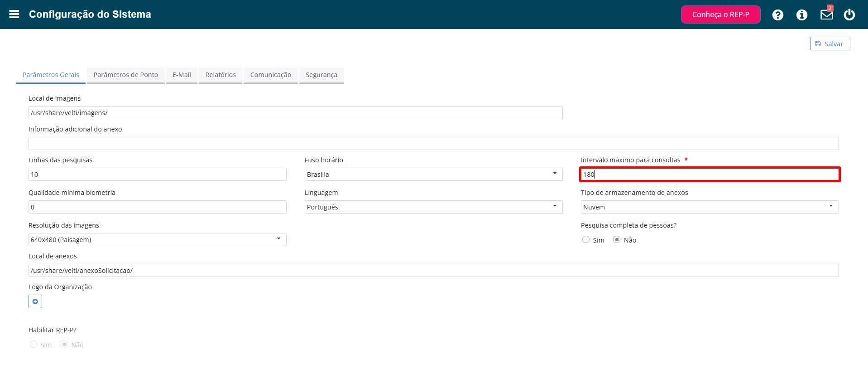Click the Habilitar REP-P? label
Screen dimensions: 868x374
pos(53,330)
